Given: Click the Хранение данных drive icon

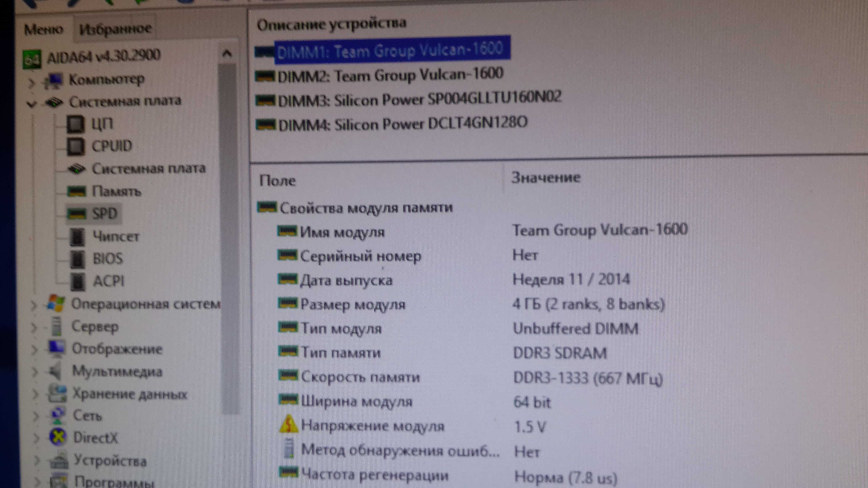Looking at the screenshot, I should pyautogui.click(x=57, y=393).
